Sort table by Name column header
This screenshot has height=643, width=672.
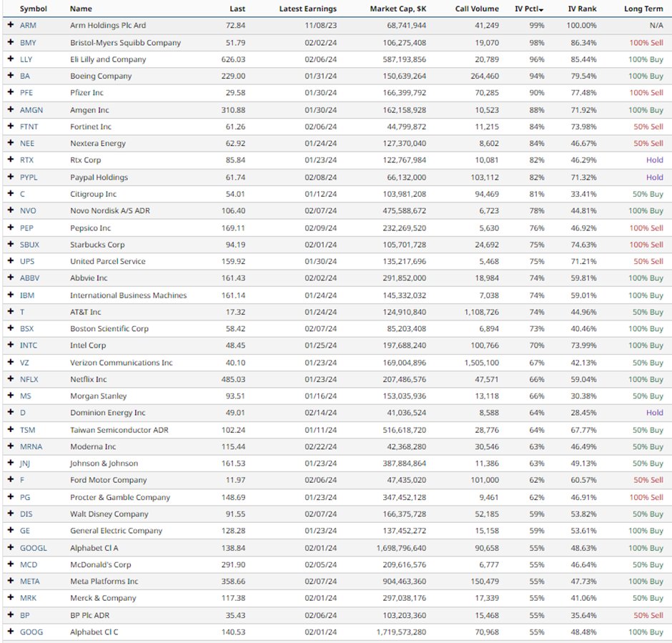pos(81,9)
